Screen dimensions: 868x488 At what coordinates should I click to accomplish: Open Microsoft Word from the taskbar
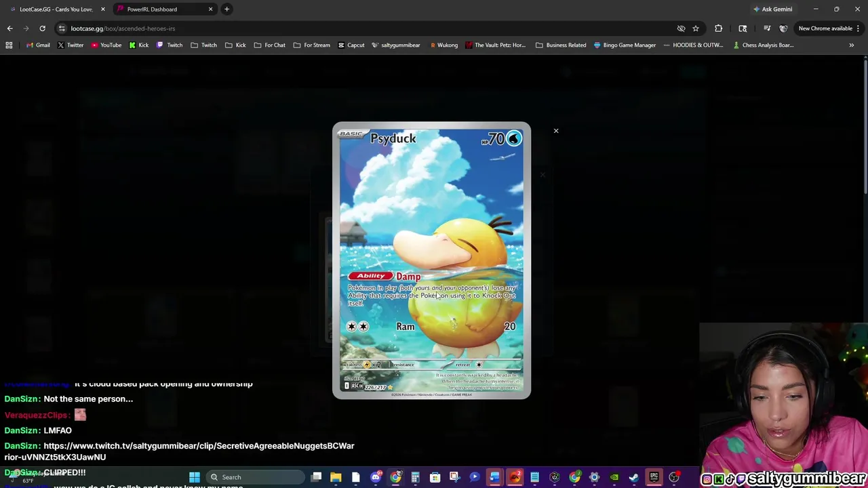pyautogui.click(x=495, y=477)
